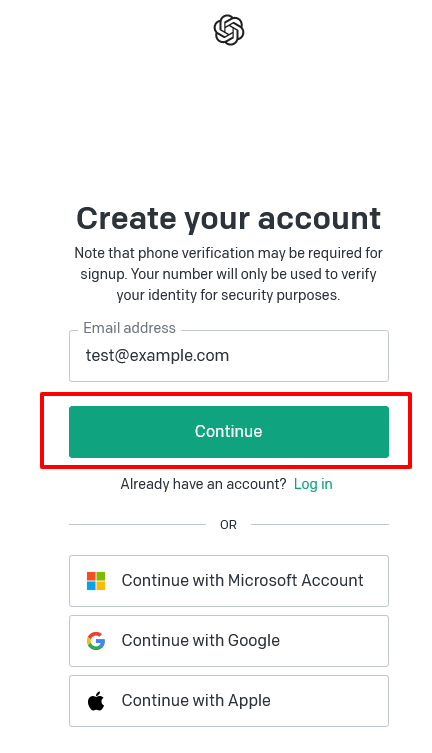Select Continue with Microsoft Account
This screenshot has width=432, height=753.
(x=228, y=581)
